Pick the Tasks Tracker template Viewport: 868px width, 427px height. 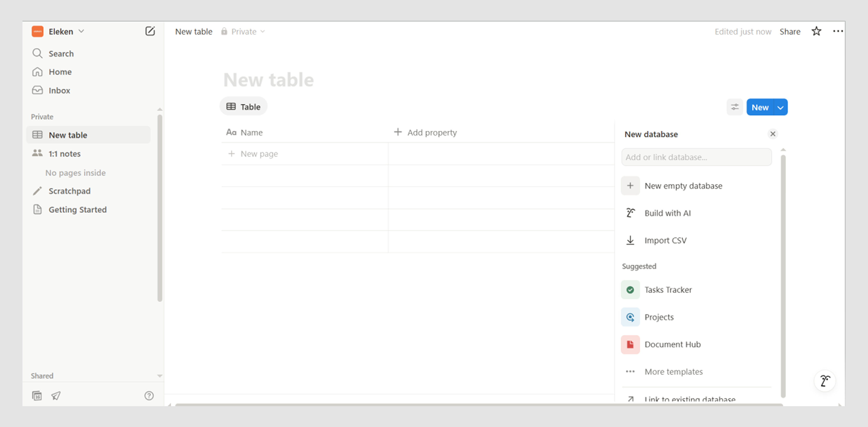click(696, 290)
